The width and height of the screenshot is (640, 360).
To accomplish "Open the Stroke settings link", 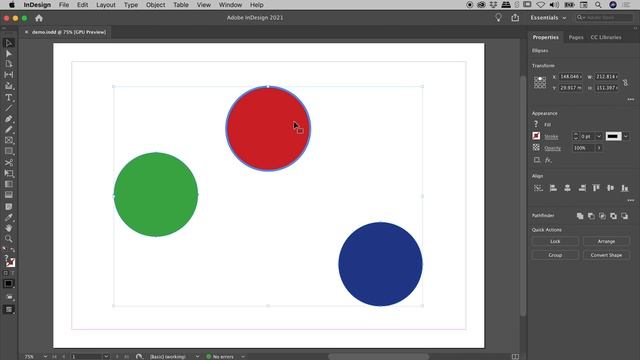I will [551, 136].
